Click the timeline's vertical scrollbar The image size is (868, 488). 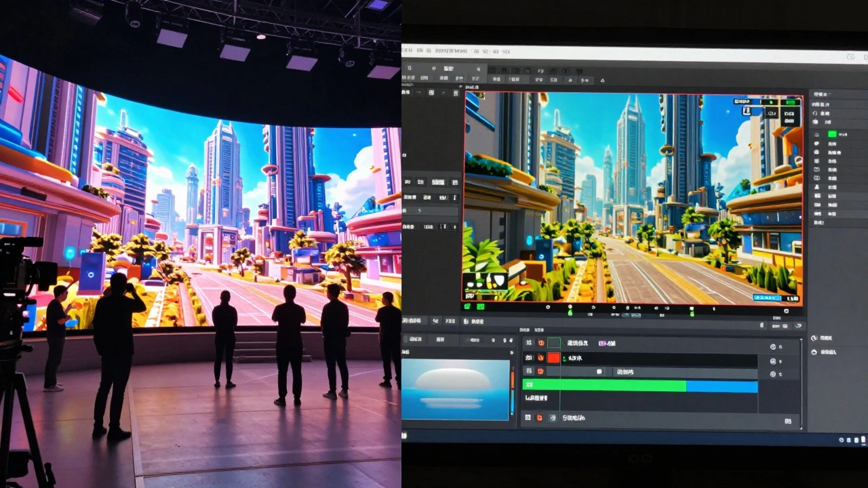(802, 384)
